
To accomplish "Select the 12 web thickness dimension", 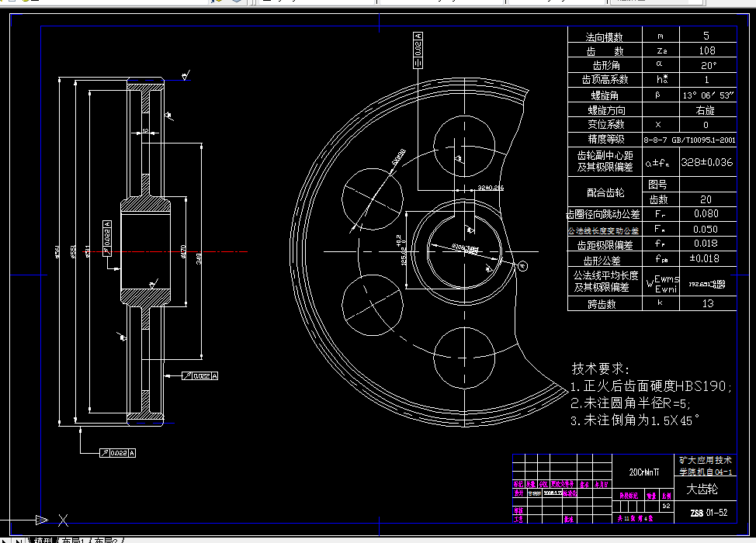I will [145, 130].
